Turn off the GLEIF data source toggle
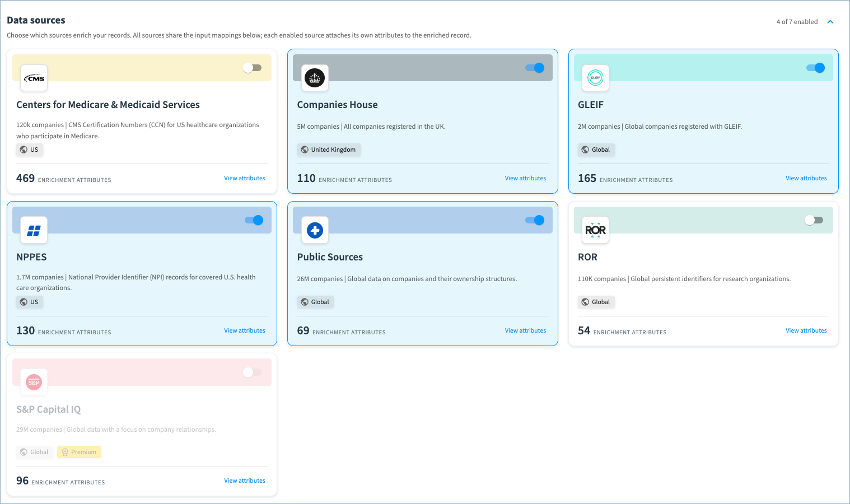 (x=815, y=68)
